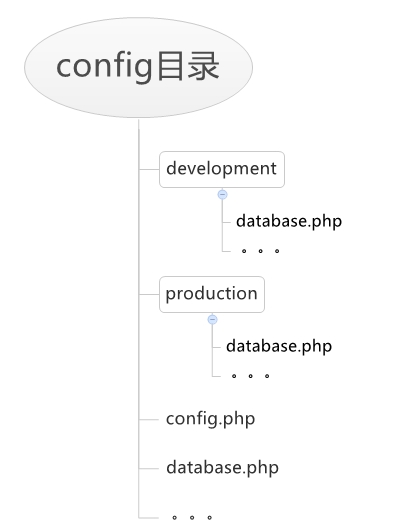Viewport: 401px width, 529px height.
Task: Select the production folder node
Action: (x=212, y=294)
